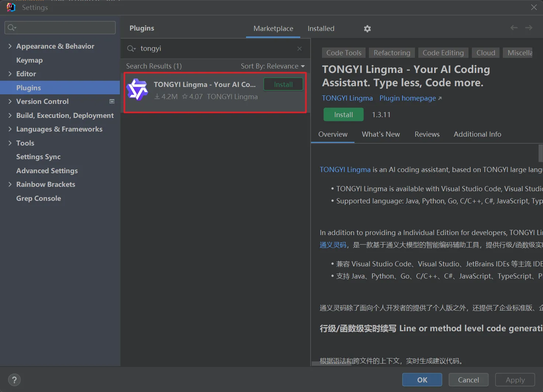Screen dimensions: 543x392
Task: Expand Appearance & Behavior section
Action: tap(10, 46)
